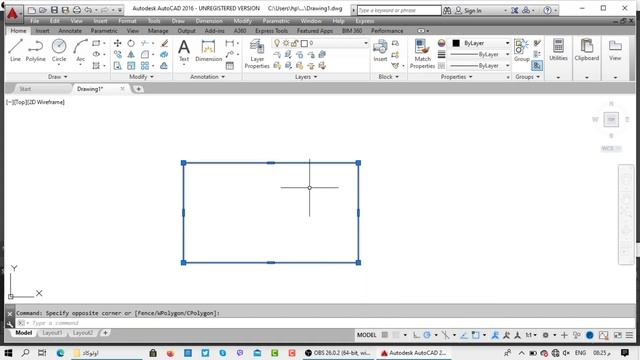This screenshot has width=640, height=360.
Task: Click the Plot (print) icon in quick access toolbar
Action: coord(77,10)
